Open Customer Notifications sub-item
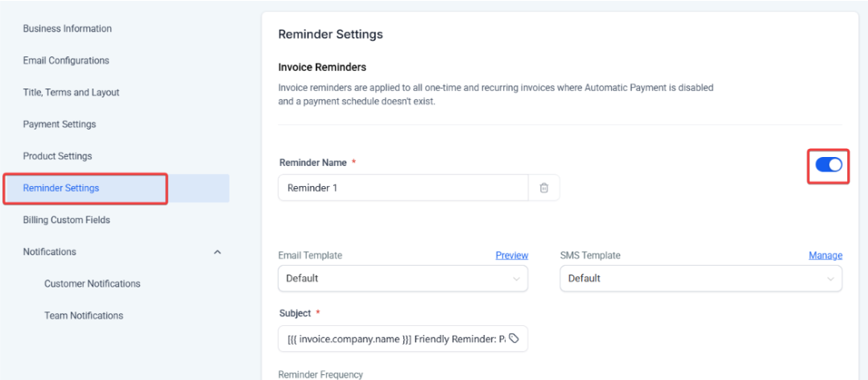868x380 pixels. [93, 283]
